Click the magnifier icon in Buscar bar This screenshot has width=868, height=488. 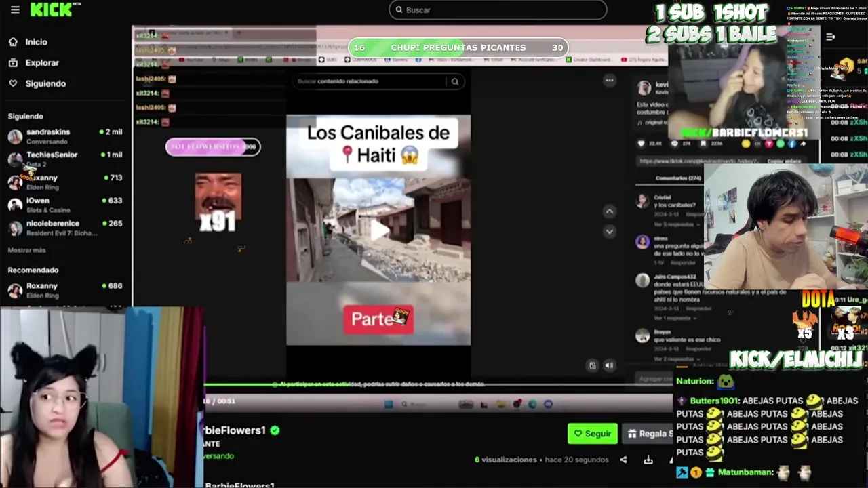pyautogui.click(x=399, y=9)
